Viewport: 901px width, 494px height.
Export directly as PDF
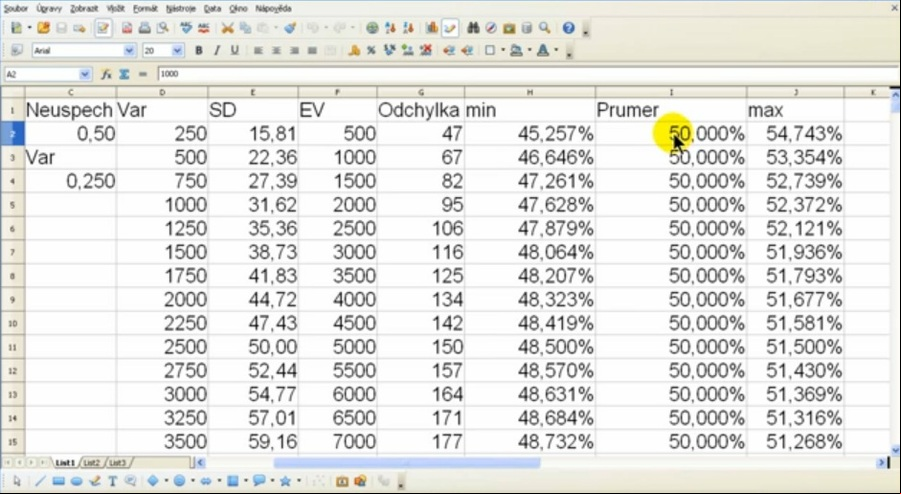(127, 28)
